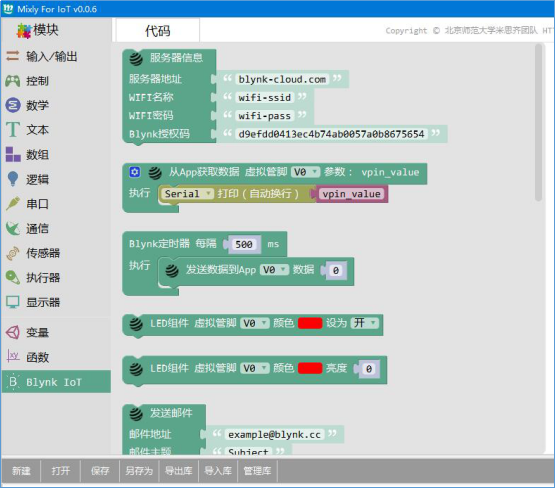Open the 变量 variable icon category
556x489 pixels.
(x=13, y=332)
